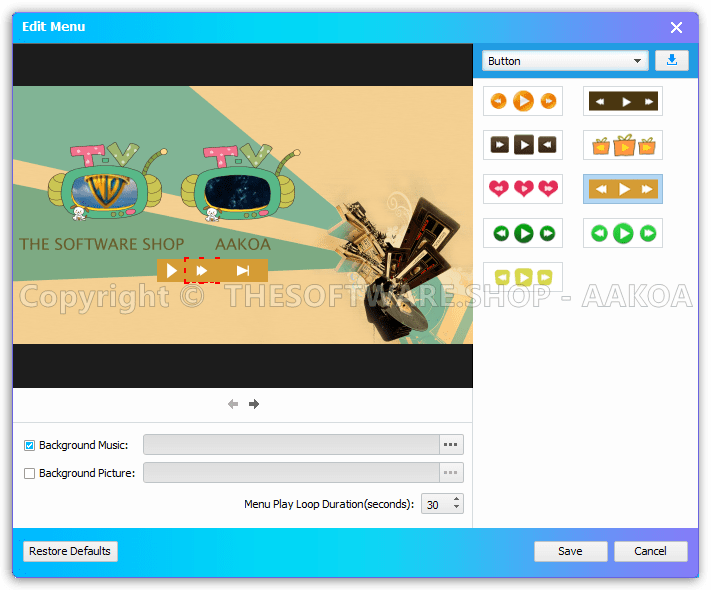Click the Restore Defaults button

click(x=70, y=551)
